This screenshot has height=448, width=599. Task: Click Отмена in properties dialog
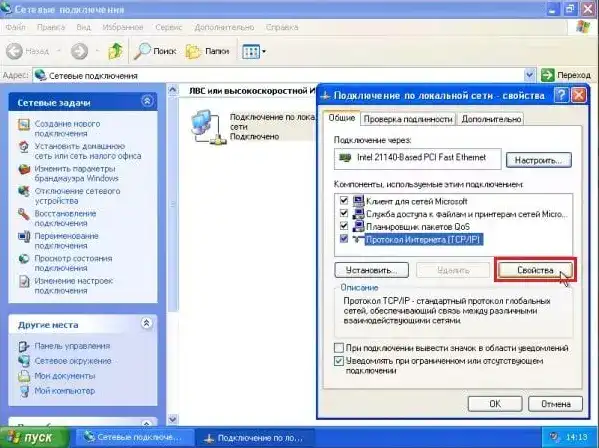click(555, 404)
